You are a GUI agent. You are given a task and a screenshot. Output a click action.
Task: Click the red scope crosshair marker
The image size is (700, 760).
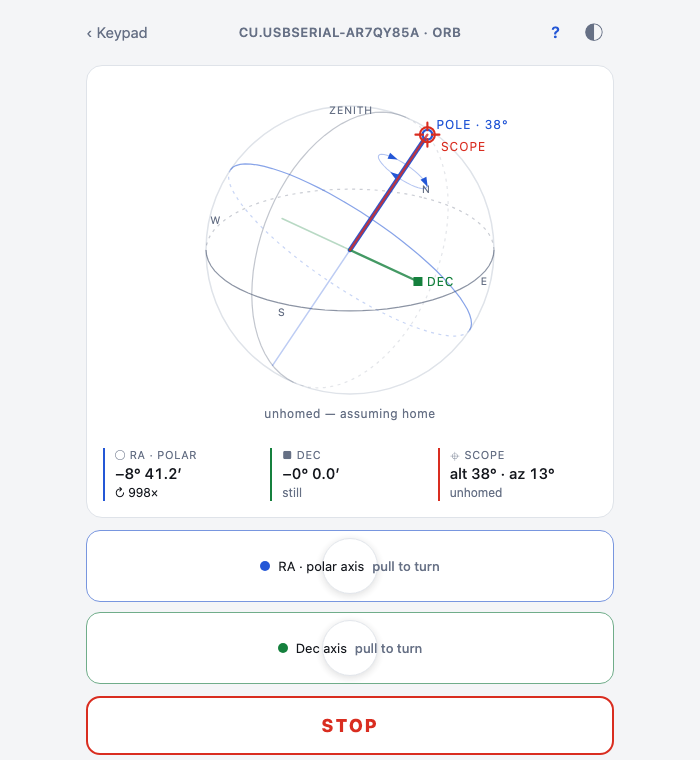coord(427,134)
